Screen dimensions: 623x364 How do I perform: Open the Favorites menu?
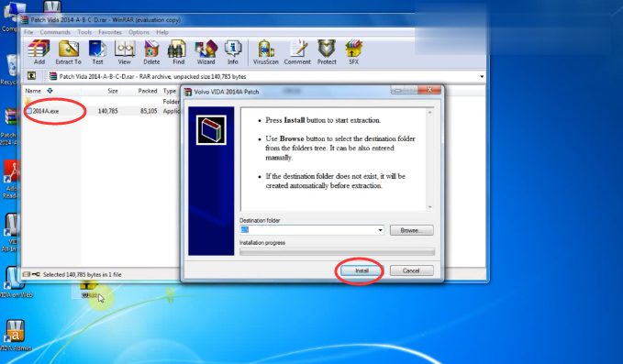coord(110,32)
